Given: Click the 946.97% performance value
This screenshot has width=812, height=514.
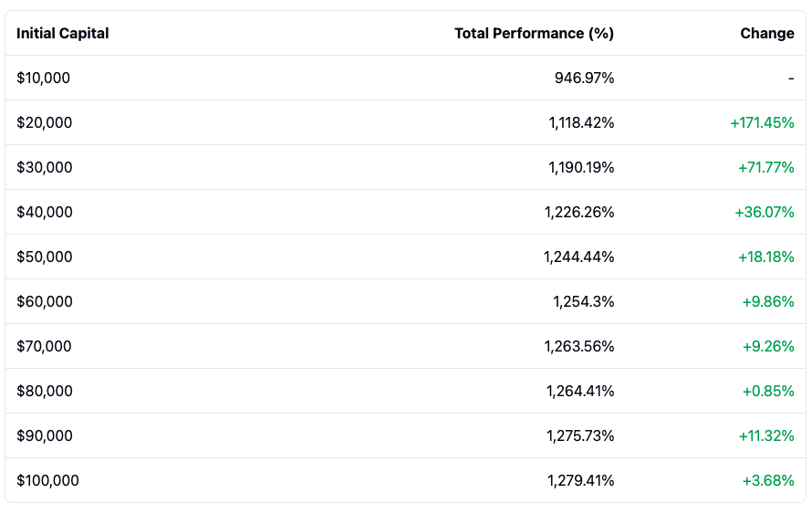Looking at the screenshot, I should tap(584, 79).
